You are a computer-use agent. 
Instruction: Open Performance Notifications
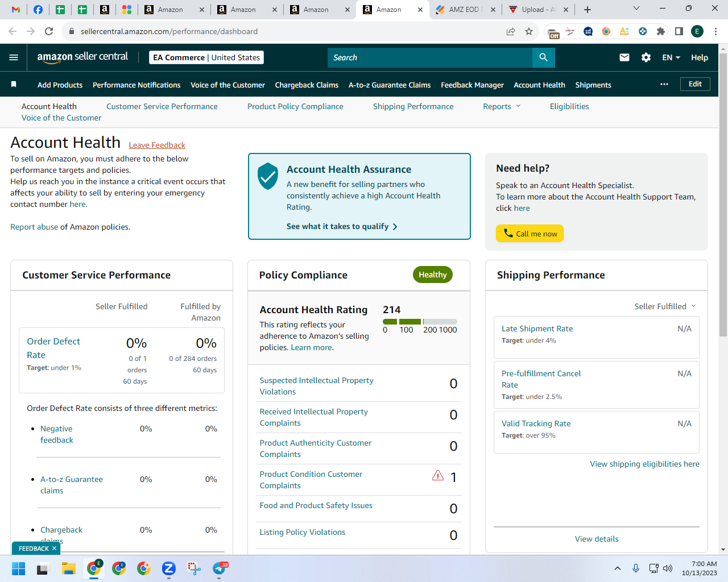136,85
